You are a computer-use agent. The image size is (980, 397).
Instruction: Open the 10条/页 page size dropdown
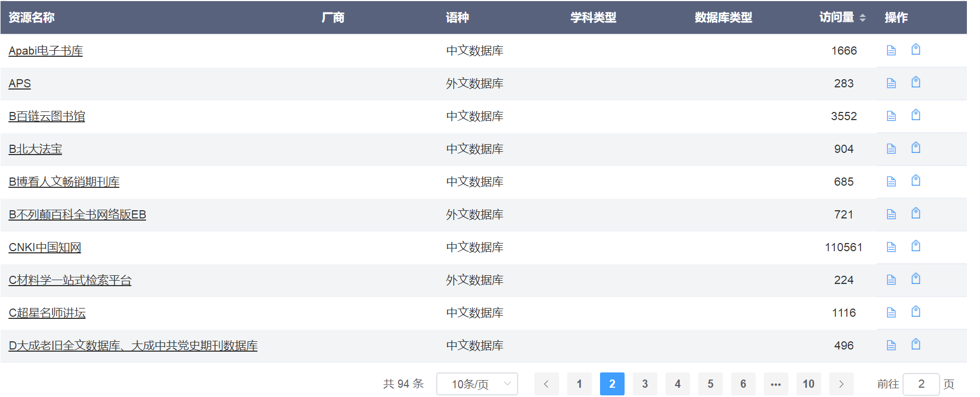coord(477,384)
